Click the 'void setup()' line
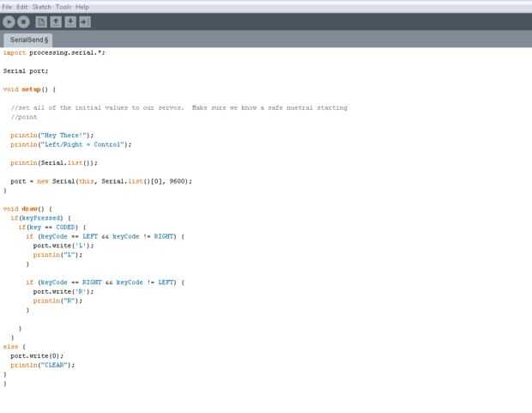532x413 pixels. (29, 89)
